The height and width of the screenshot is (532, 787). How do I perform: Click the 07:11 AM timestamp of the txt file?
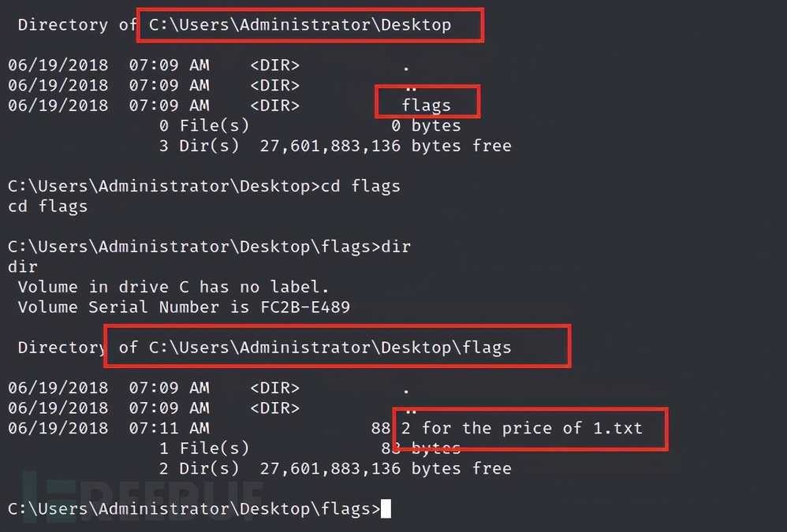tap(169, 428)
